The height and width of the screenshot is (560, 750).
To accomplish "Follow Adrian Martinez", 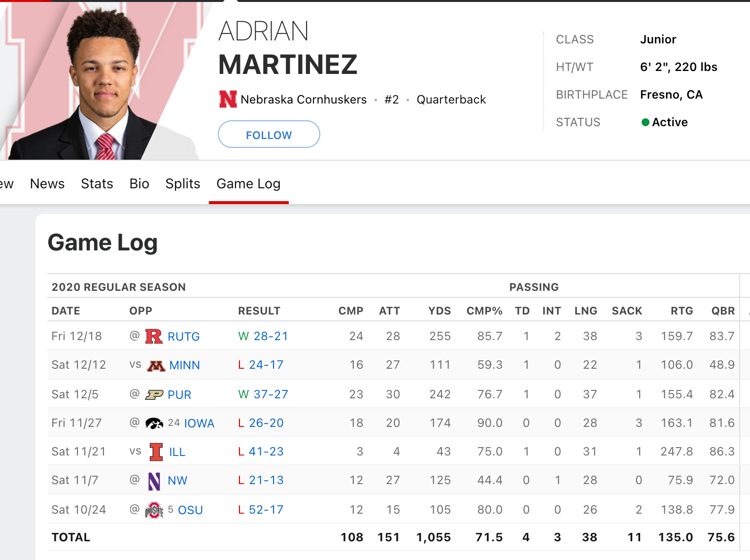I will 269,134.
